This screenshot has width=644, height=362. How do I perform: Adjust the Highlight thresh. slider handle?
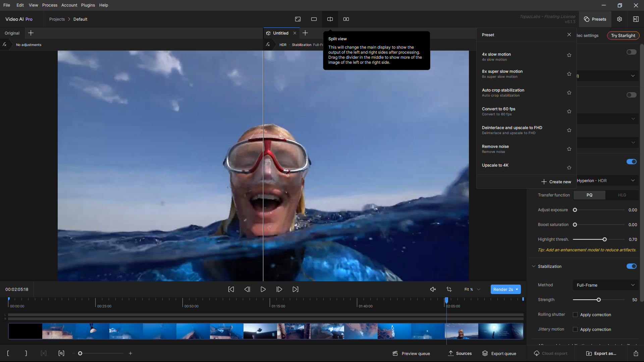(604, 239)
